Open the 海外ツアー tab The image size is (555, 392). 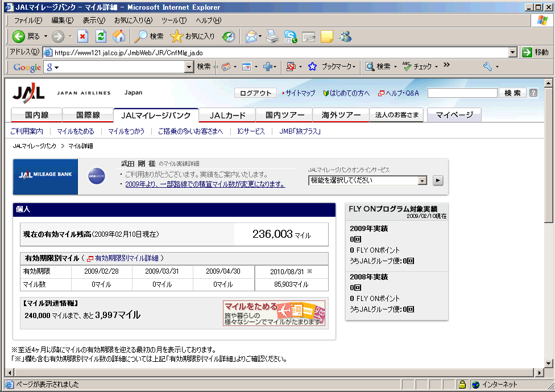(341, 115)
